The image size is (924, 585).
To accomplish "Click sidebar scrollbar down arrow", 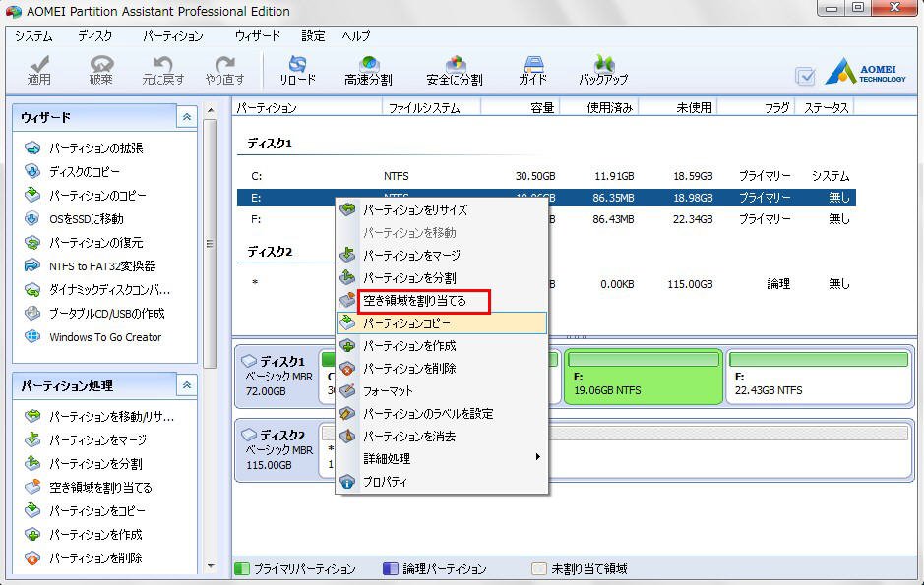I will (211, 567).
